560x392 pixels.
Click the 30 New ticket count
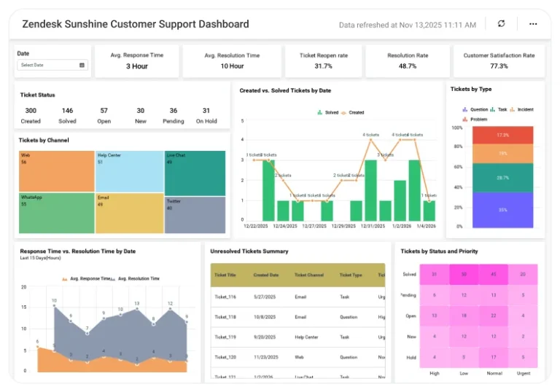point(141,111)
